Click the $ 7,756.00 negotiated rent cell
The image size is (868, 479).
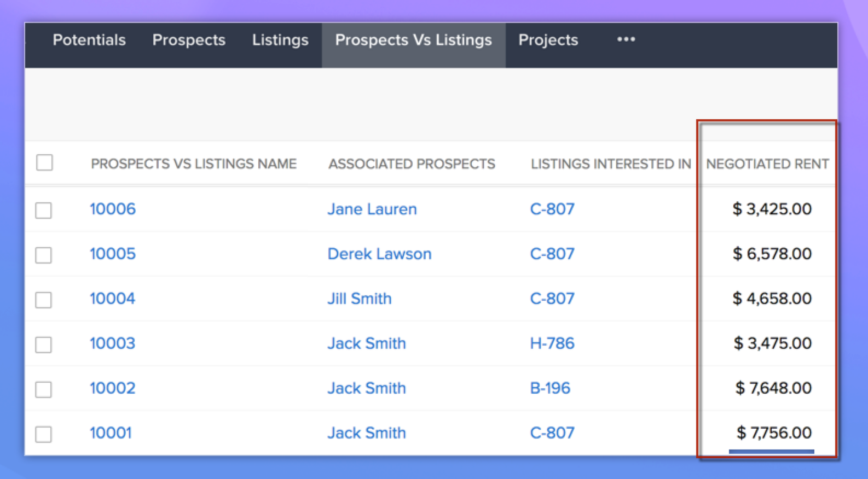pos(774,433)
